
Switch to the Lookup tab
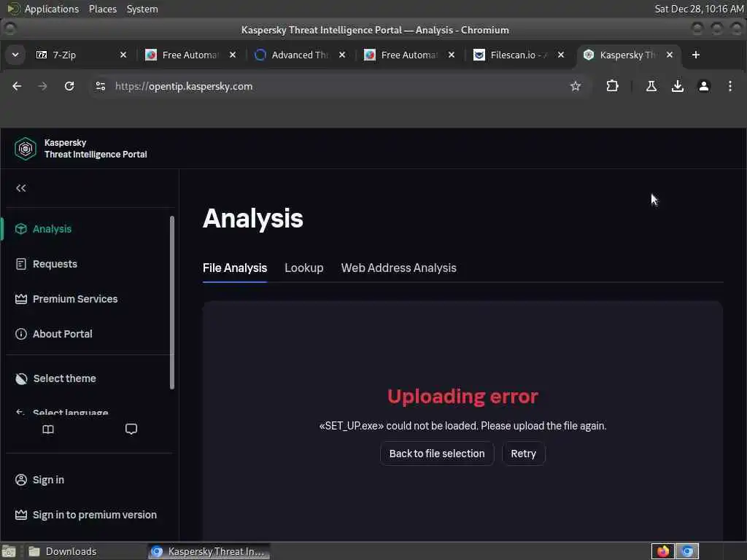[x=304, y=268]
